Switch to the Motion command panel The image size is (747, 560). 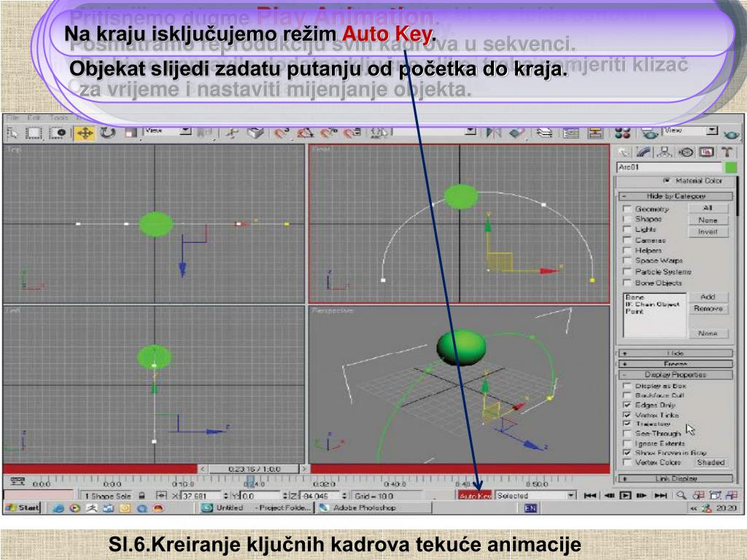[686, 152]
